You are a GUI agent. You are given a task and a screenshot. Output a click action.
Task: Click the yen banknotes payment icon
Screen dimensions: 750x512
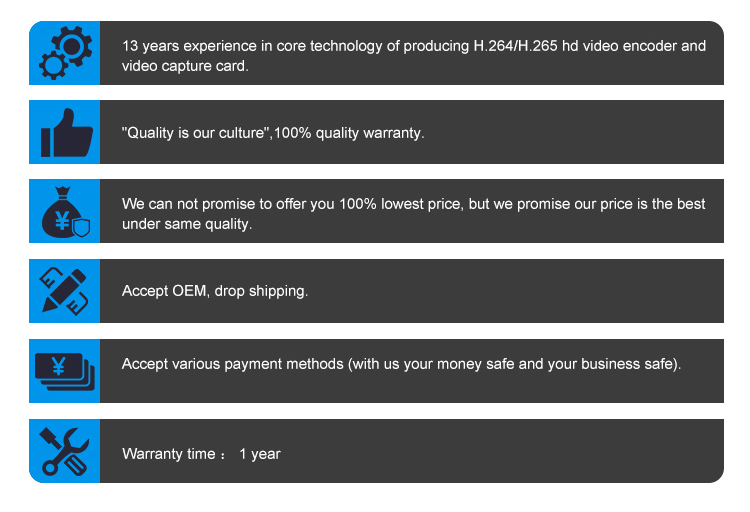click(x=64, y=371)
